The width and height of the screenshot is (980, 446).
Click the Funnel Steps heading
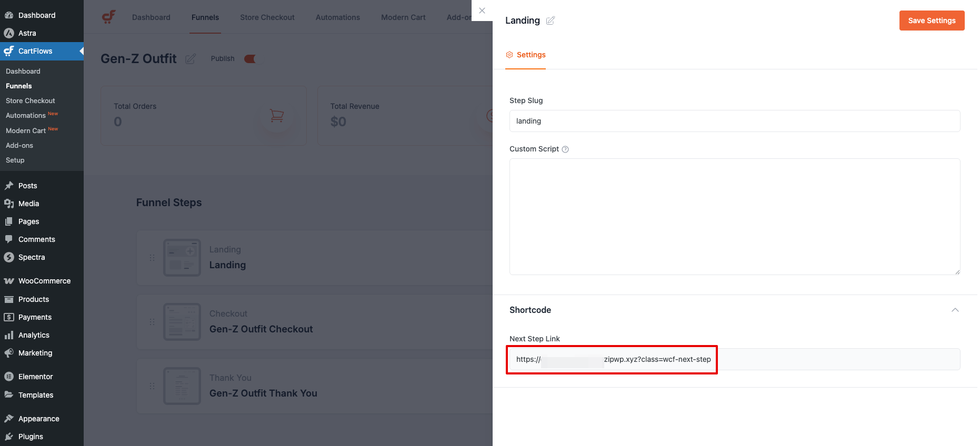click(x=169, y=202)
